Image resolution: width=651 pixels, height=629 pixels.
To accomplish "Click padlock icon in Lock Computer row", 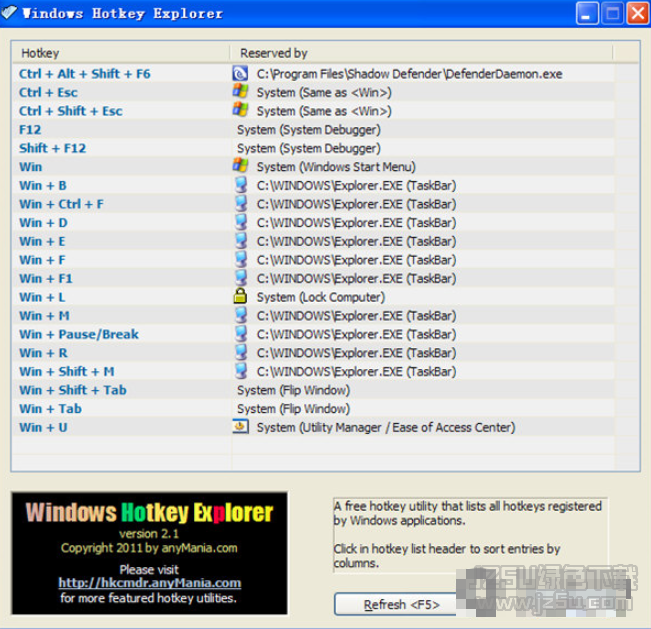I will tap(240, 296).
